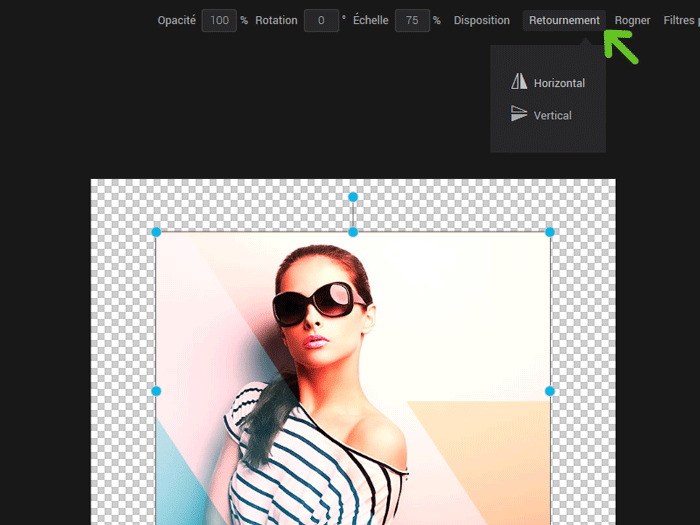Expand the Disposition menu
This screenshot has width=700, height=525.
click(481, 20)
